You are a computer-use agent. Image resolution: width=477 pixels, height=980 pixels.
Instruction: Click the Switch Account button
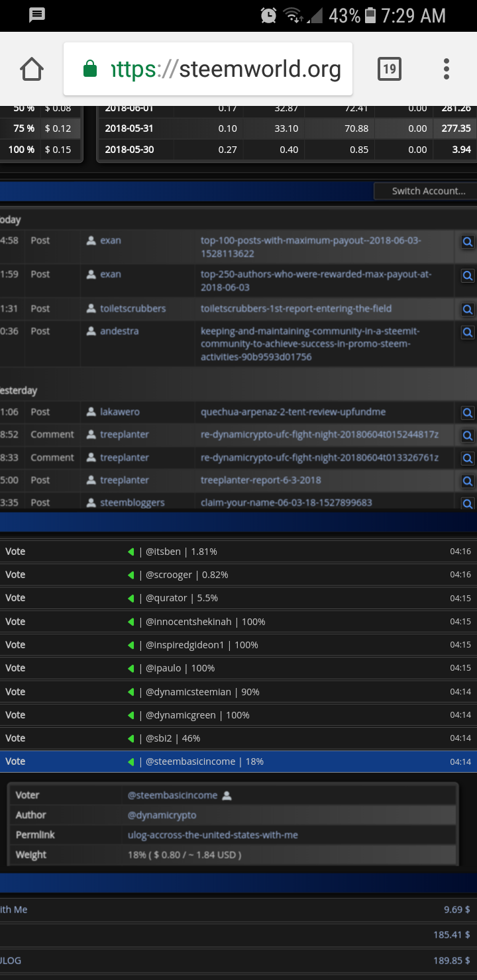tap(425, 191)
